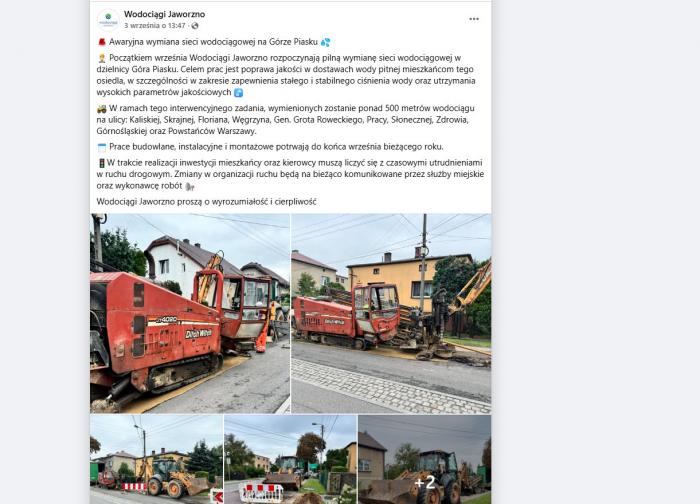
Task: Open the Wodociągi Jaworzno page name link
Action: (164, 14)
